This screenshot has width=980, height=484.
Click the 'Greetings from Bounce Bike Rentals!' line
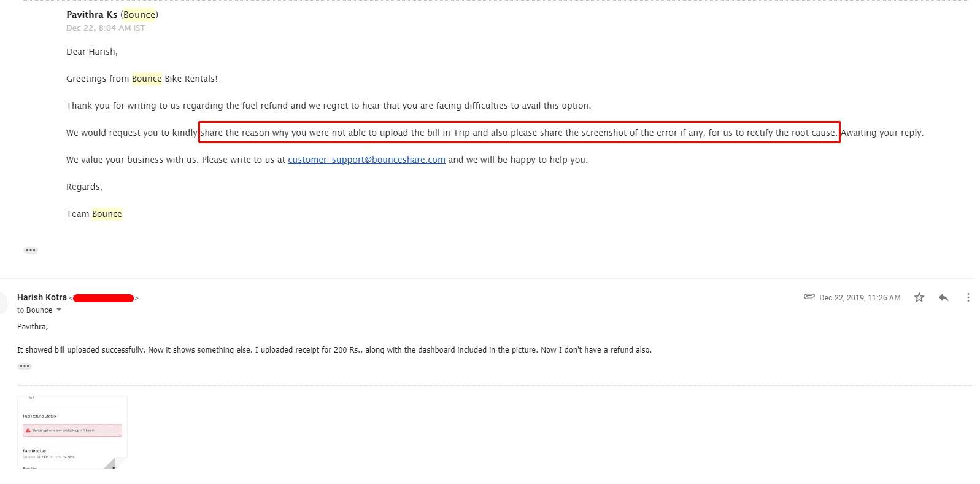pos(142,79)
